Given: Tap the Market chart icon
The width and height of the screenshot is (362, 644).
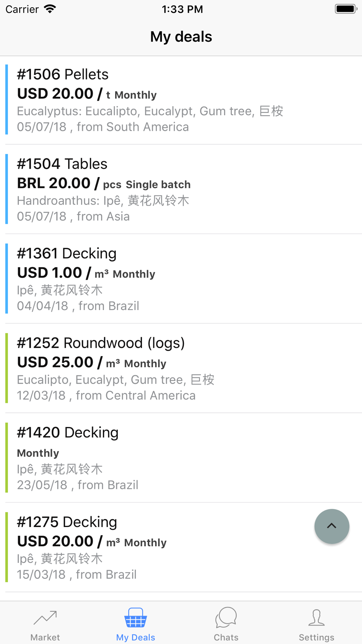Looking at the screenshot, I should coord(45,618).
